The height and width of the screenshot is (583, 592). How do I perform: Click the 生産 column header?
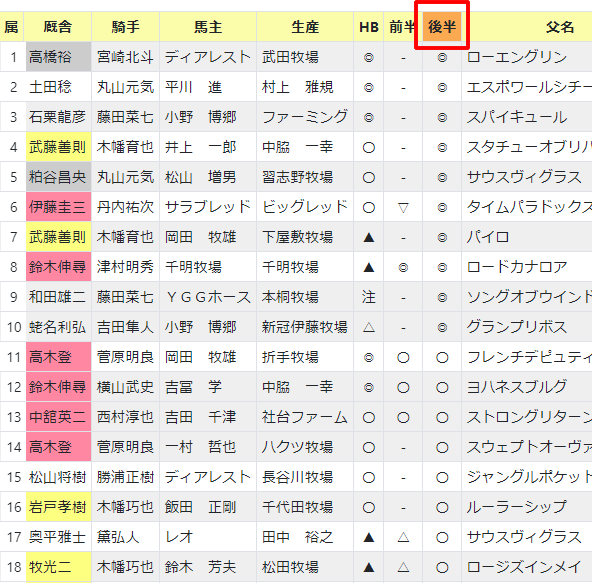tap(305, 26)
